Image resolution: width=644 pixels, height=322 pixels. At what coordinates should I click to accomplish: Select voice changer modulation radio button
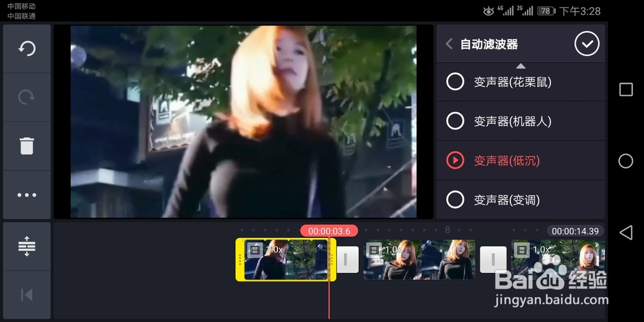click(x=455, y=200)
